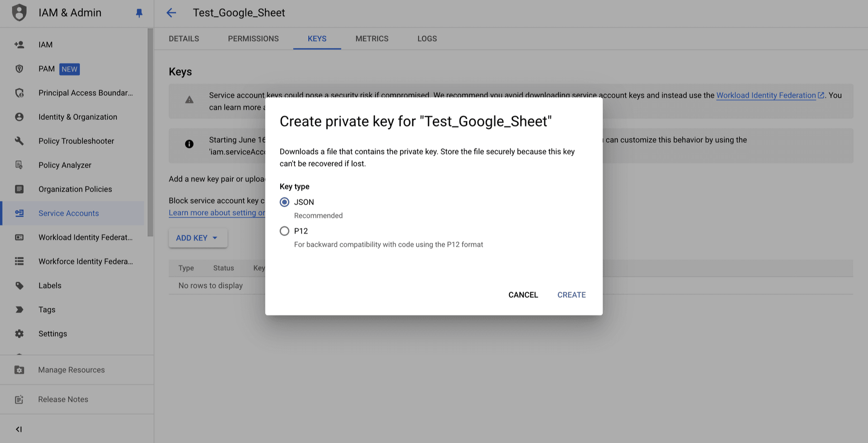Cancel the key creation dialog
This screenshot has height=443, width=868.
click(523, 294)
